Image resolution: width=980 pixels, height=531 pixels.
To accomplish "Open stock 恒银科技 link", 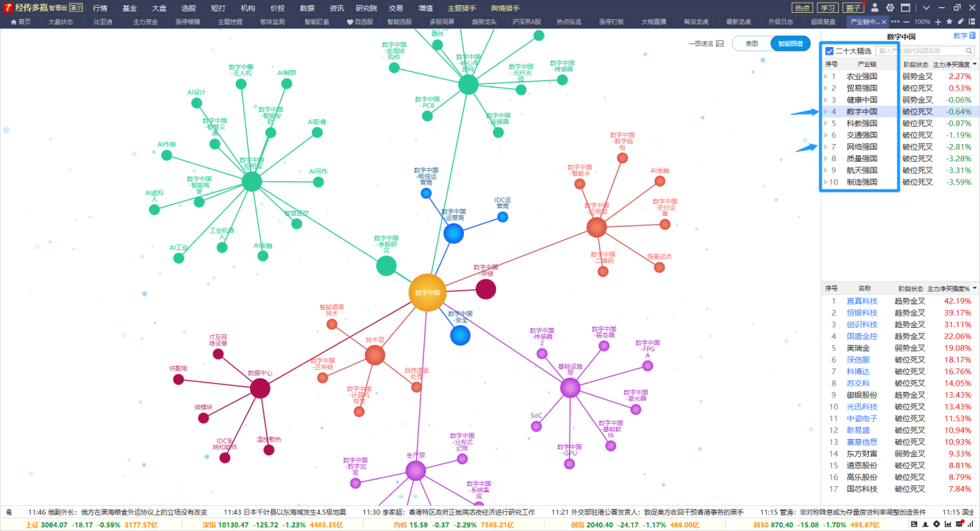I will pyautogui.click(x=862, y=313).
